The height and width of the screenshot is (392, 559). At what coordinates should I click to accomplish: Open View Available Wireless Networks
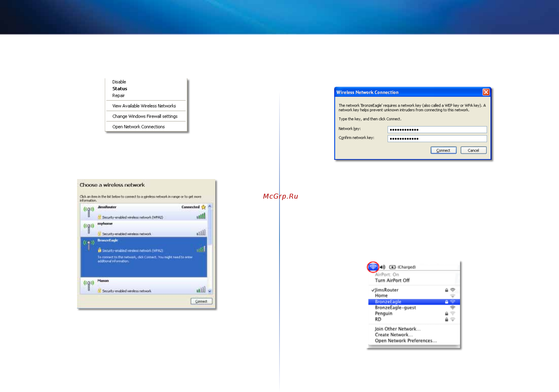(144, 106)
